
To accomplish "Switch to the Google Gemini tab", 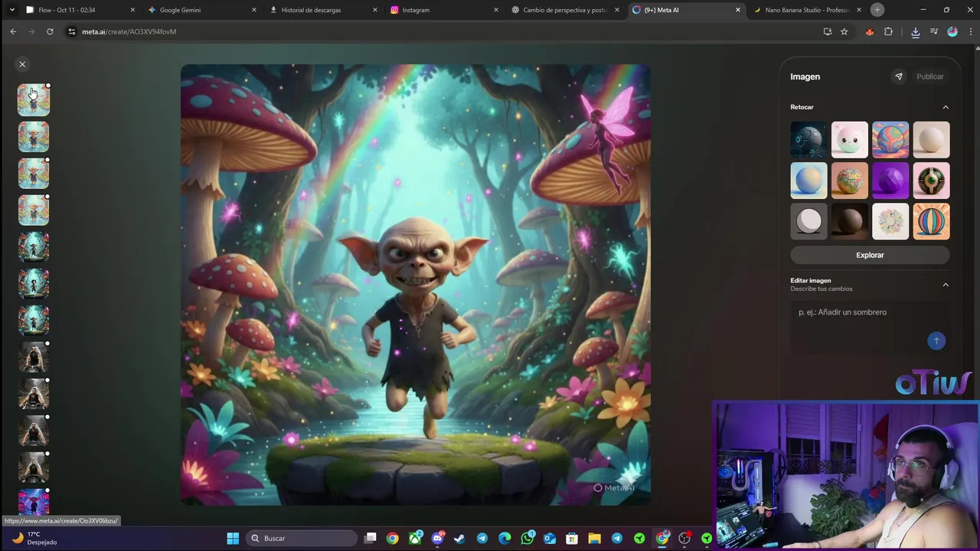I will point(202,10).
